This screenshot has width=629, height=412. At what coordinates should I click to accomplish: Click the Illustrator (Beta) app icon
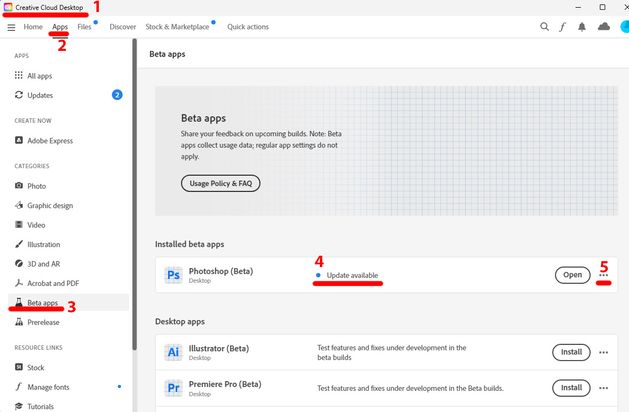[x=172, y=352]
